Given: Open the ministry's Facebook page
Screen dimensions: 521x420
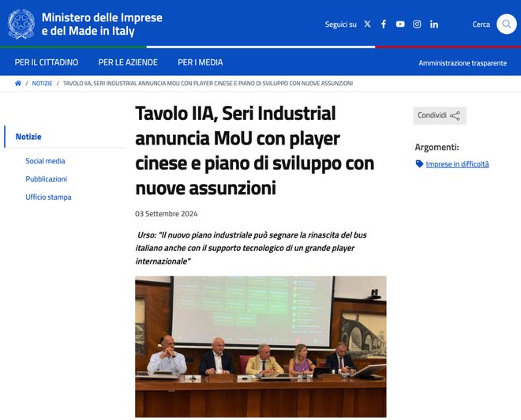Looking at the screenshot, I should 384,24.
